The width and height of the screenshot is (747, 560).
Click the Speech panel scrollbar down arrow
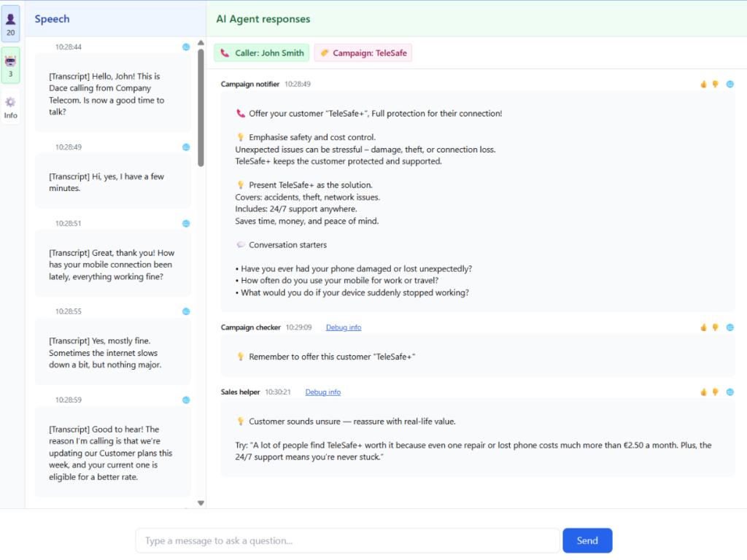tap(201, 503)
